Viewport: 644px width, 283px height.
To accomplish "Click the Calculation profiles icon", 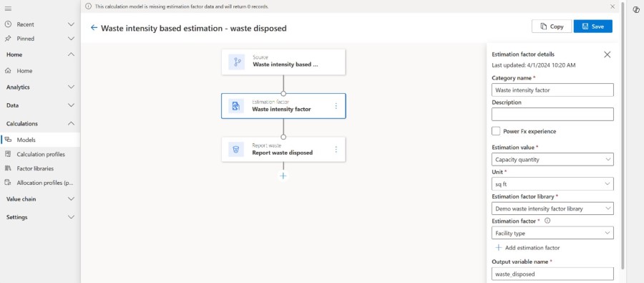I will 8,154.
